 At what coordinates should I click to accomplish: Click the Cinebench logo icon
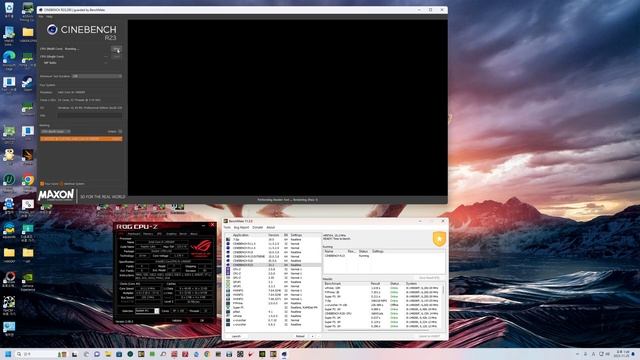[x=52, y=29]
